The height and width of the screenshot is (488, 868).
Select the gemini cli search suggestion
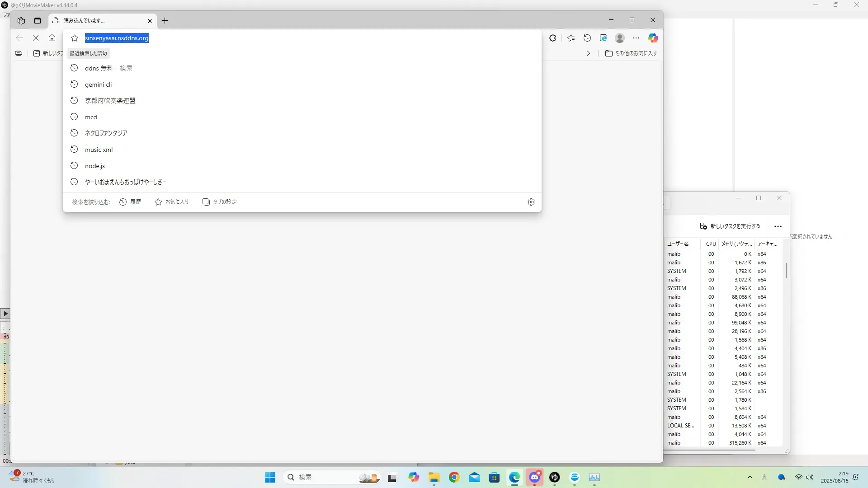[x=98, y=84]
